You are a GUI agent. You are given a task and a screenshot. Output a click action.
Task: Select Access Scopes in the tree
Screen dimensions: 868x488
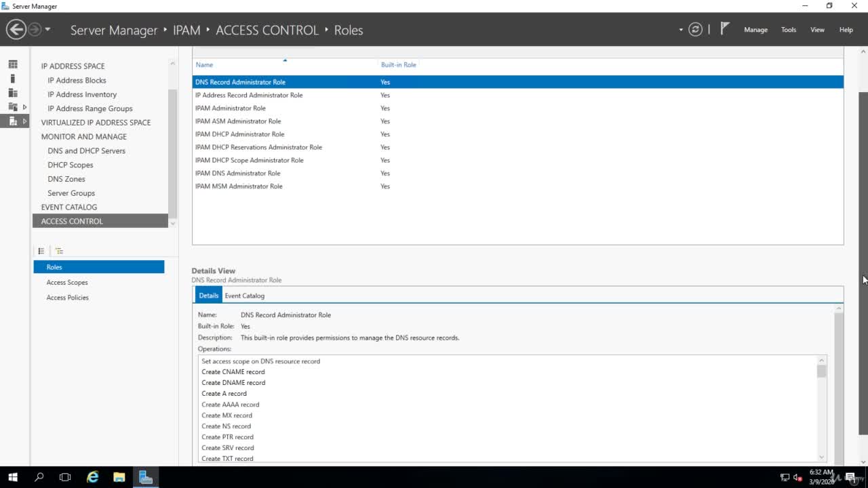(67, 282)
